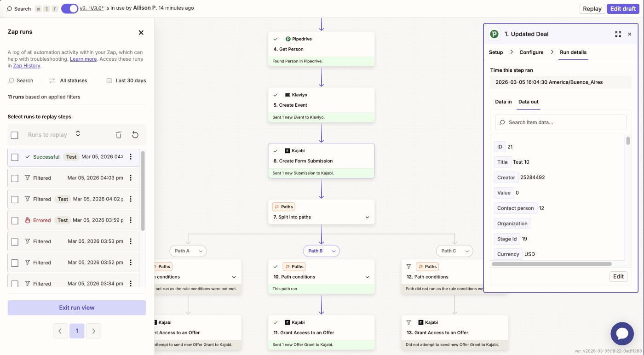The height and width of the screenshot is (355, 644).
Task: Click the Zap runs list scrollbar
Action: pos(143,191)
